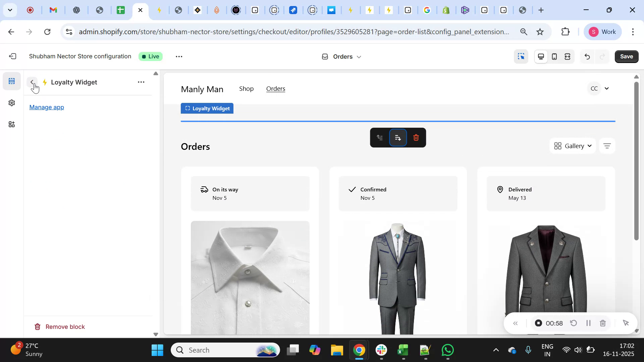Click the undo arrow in the top toolbar

coord(587,56)
